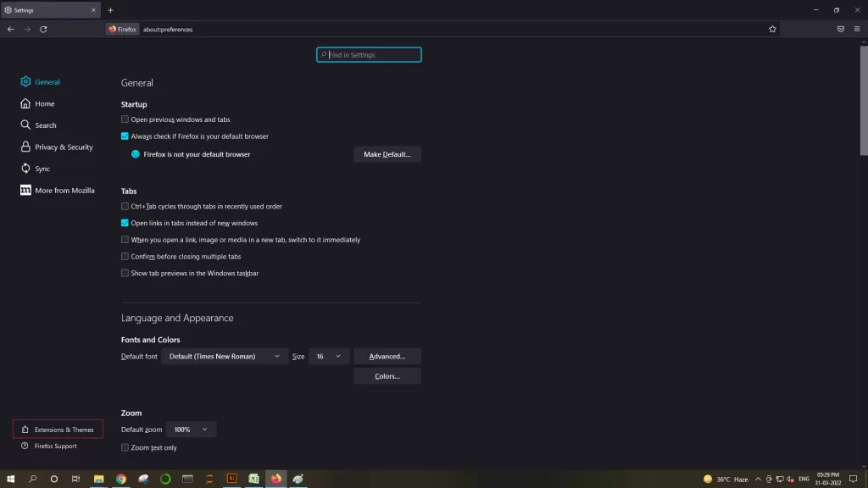Click the Make Default... button

tap(387, 154)
